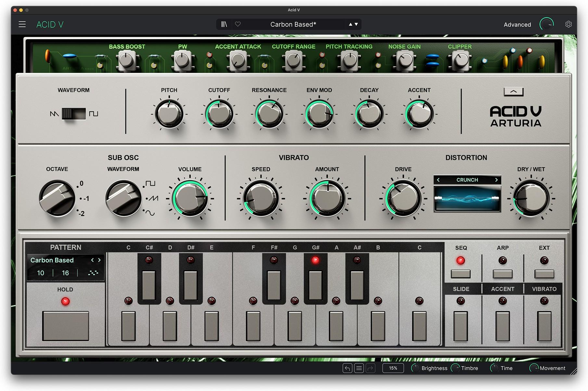Open the settings gear icon
Screen dimensions: 588x391
[x=569, y=24]
